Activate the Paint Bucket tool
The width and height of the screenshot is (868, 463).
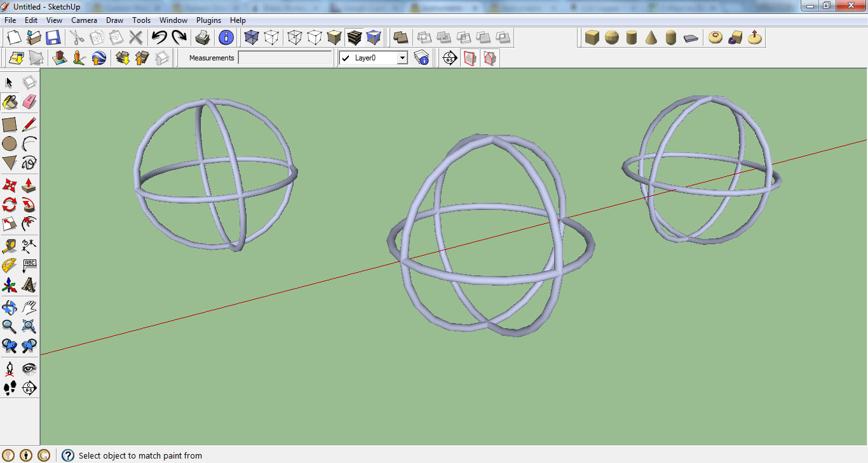[10, 102]
